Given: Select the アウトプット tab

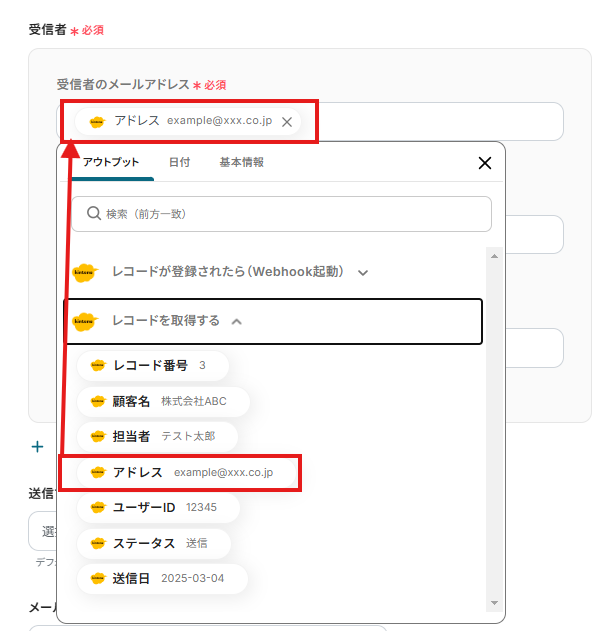Looking at the screenshot, I should coord(111,162).
